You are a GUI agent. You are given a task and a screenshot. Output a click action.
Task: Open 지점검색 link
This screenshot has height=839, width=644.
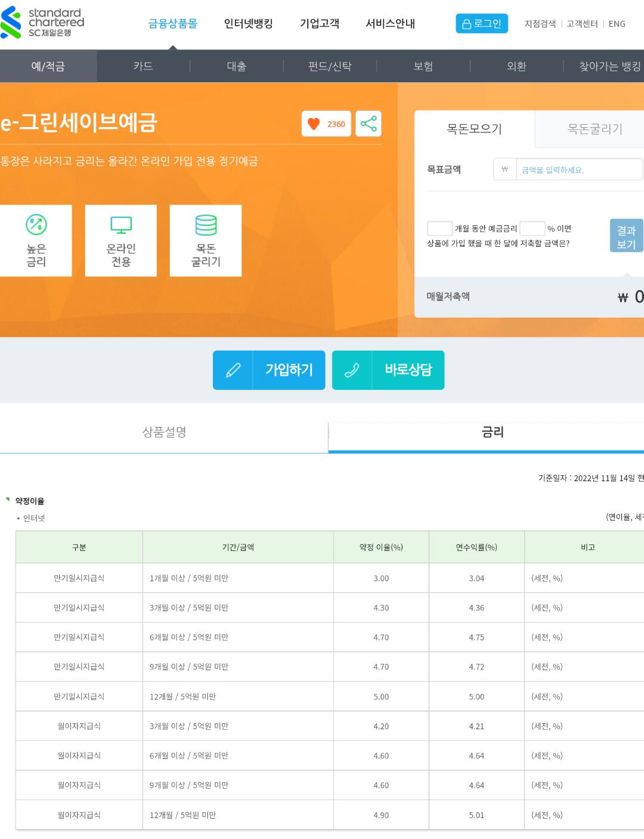tap(540, 24)
